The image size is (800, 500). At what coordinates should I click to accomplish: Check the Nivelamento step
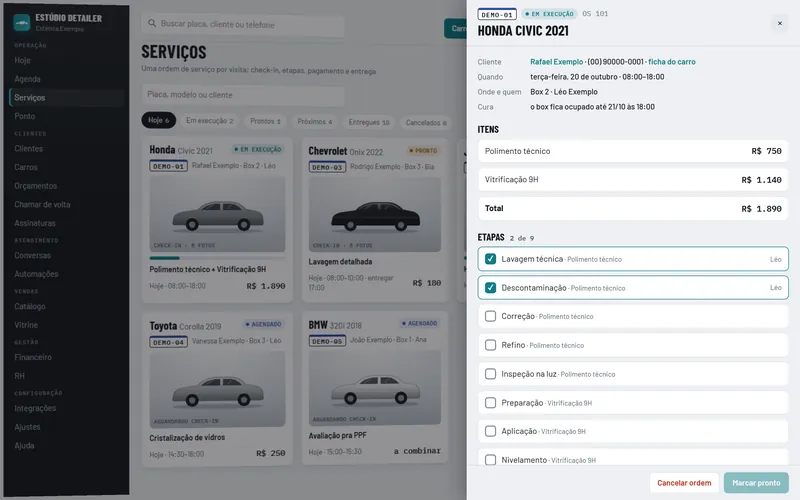pyautogui.click(x=490, y=460)
